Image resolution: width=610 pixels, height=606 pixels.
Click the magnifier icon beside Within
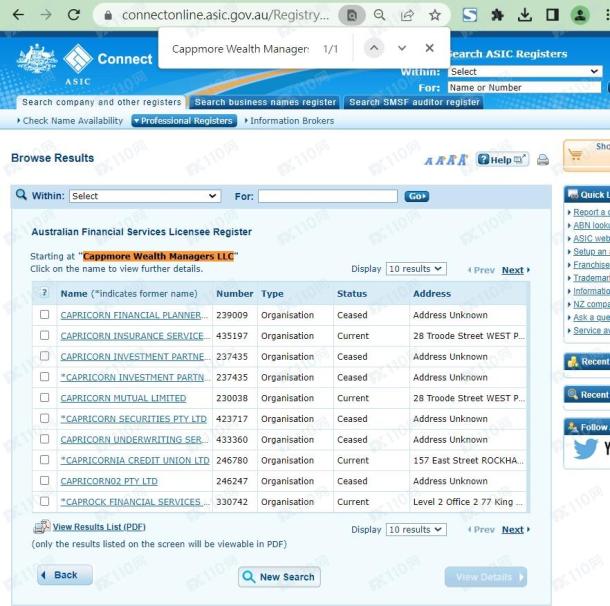[21, 195]
